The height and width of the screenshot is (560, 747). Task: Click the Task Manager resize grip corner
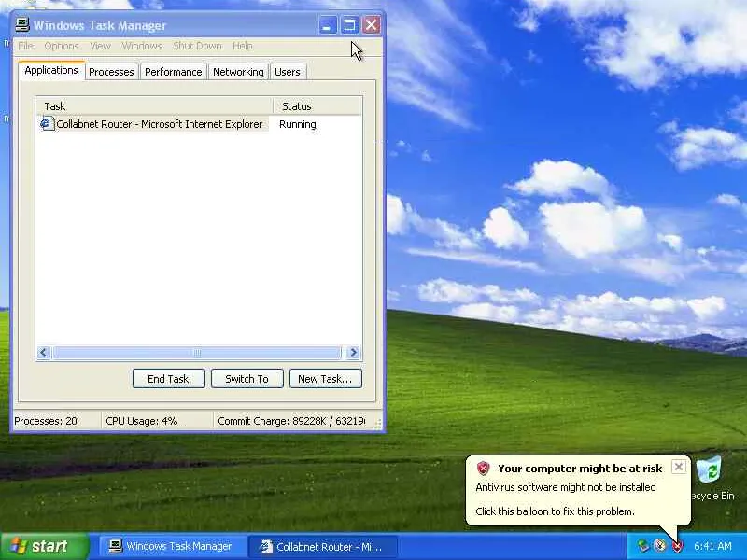[378, 424]
